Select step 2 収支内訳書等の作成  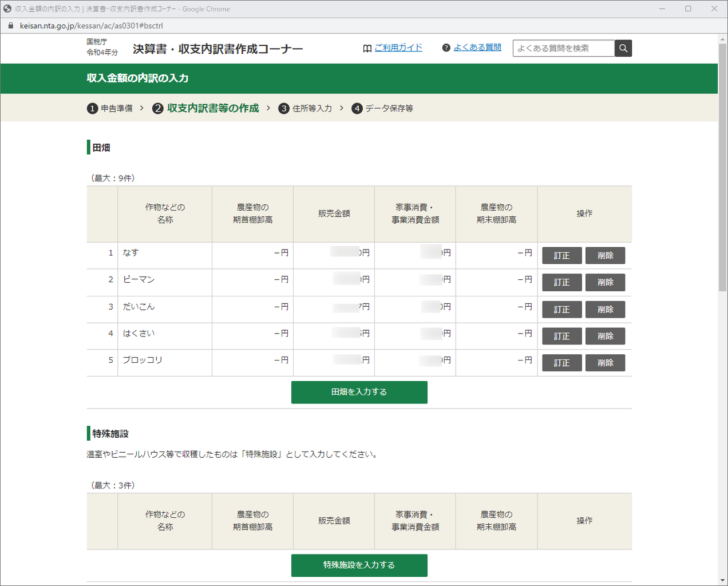click(205, 108)
